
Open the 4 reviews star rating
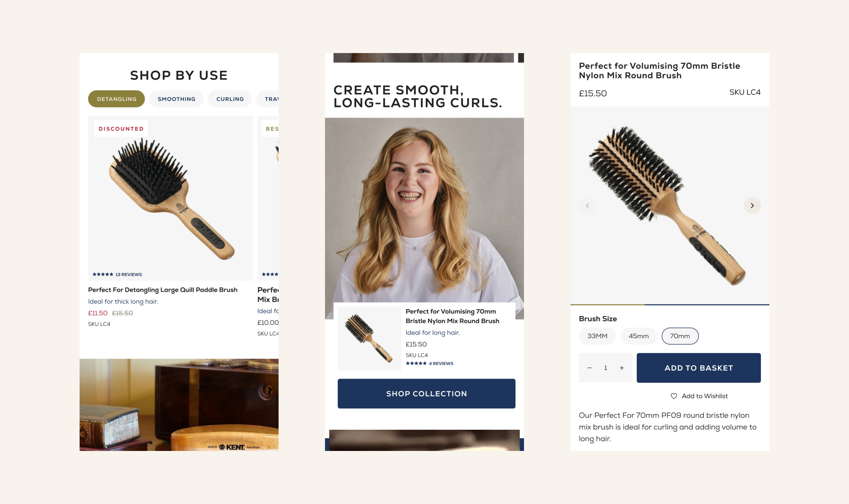tap(429, 363)
